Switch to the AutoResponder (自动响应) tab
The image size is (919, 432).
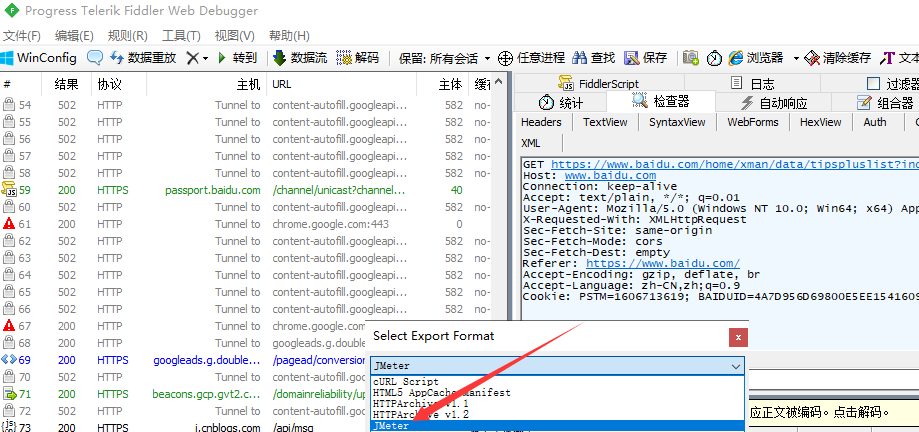(x=773, y=102)
